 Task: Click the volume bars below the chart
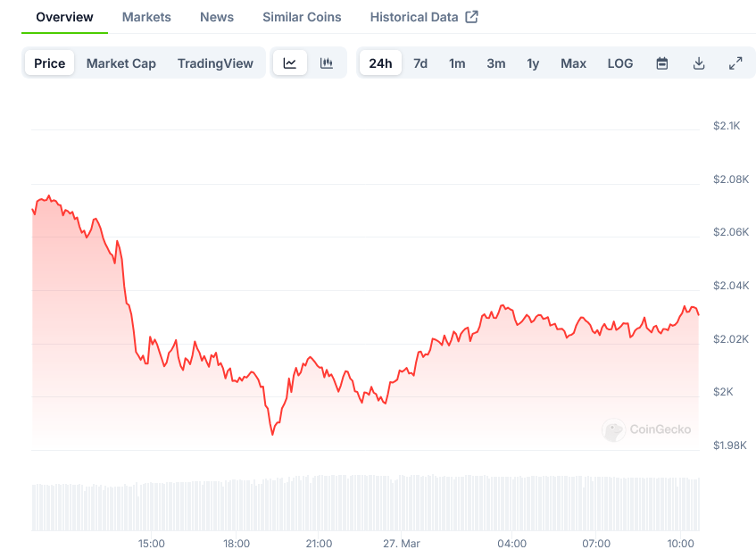365,503
